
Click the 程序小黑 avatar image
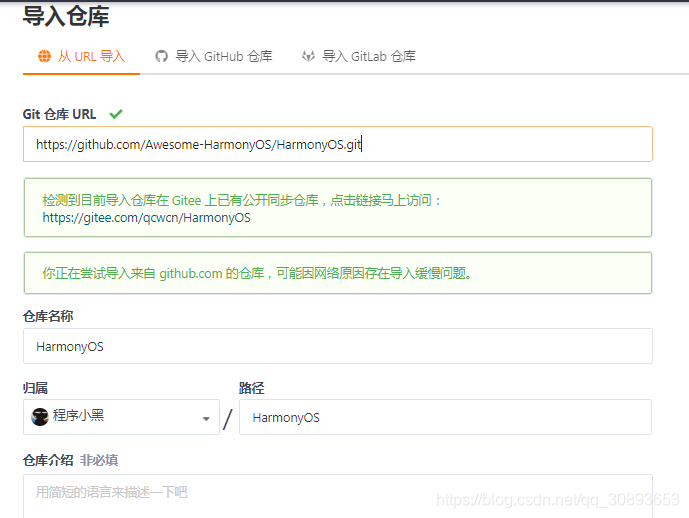click(40, 417)
